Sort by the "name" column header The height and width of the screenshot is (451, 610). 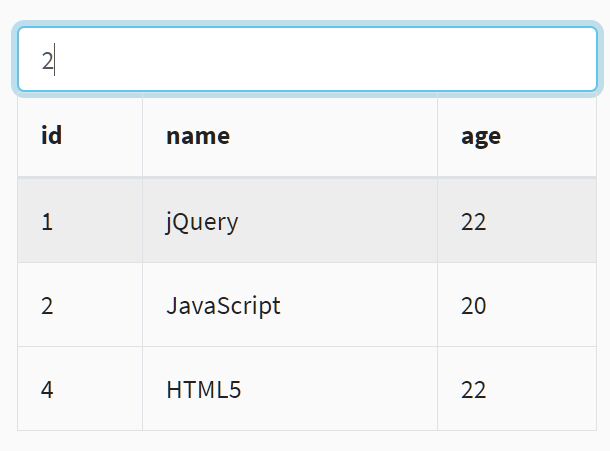[198, 136]
